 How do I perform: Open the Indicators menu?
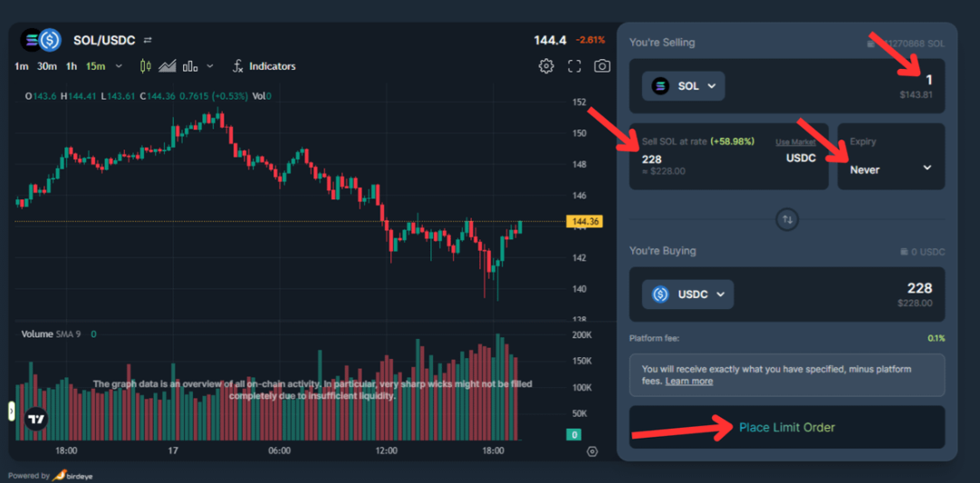pyautogui.click(x=264, y=66)
